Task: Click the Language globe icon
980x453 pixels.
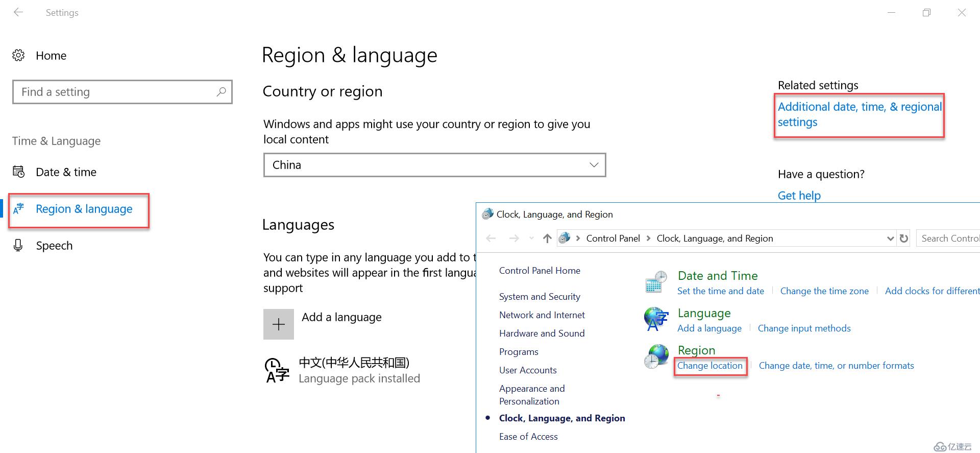Action: pos(656,319)
